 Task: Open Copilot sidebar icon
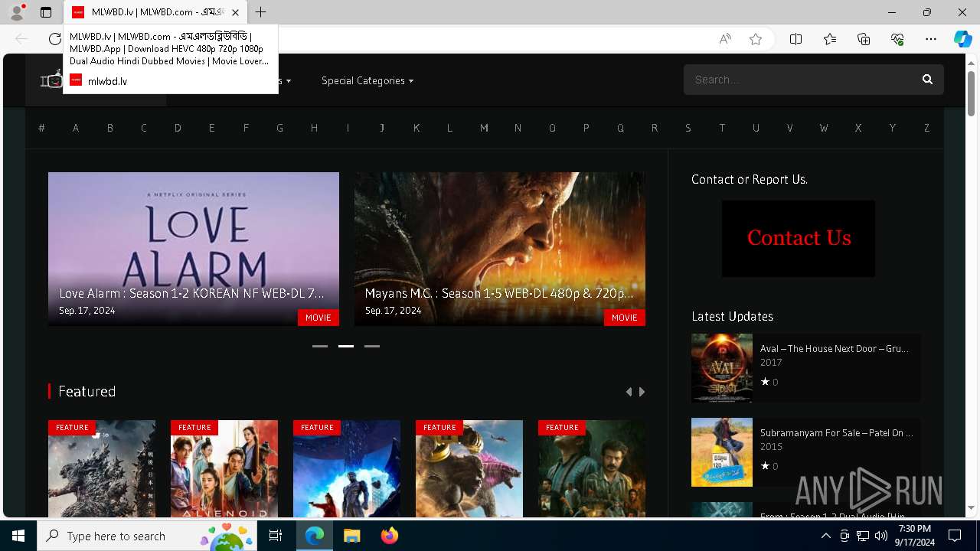click(962, 39)
